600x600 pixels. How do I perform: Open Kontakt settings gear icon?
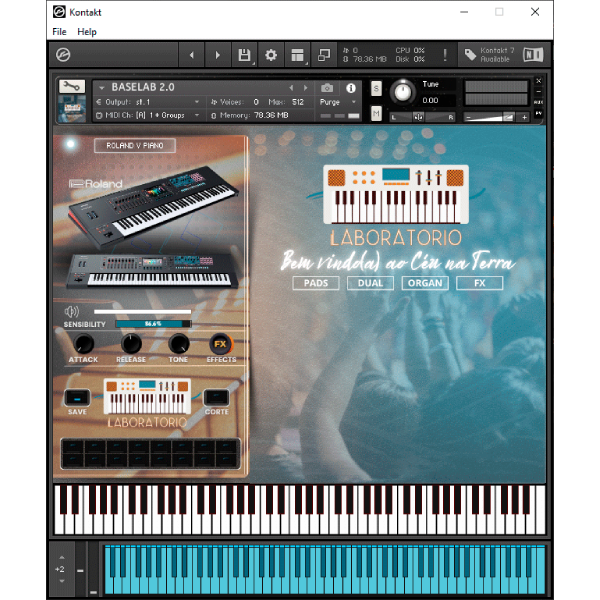click(271, 55)
